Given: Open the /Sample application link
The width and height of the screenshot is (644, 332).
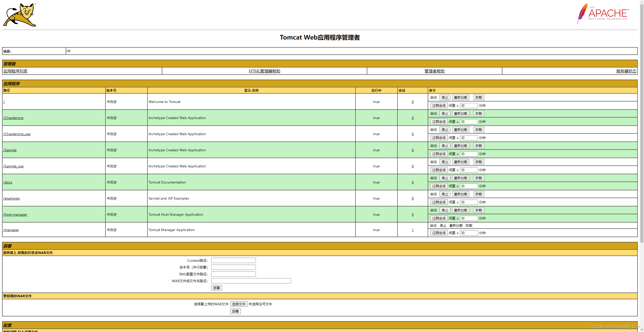Looking at the screenshot, I should coord(10,150).
